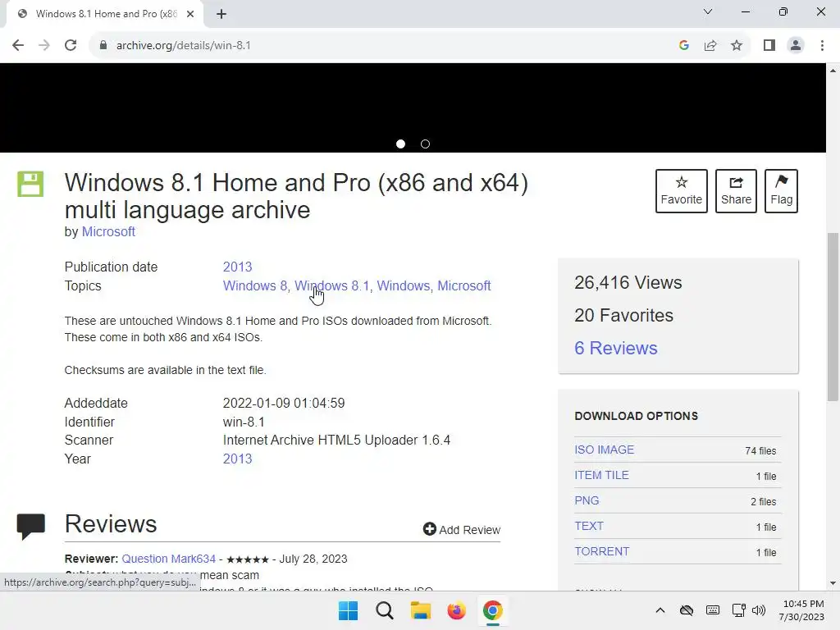This screenshot has height=630, width=840.
Task: Select the Windows 8.1 Home and Pro tab
Action: (105, 14)
